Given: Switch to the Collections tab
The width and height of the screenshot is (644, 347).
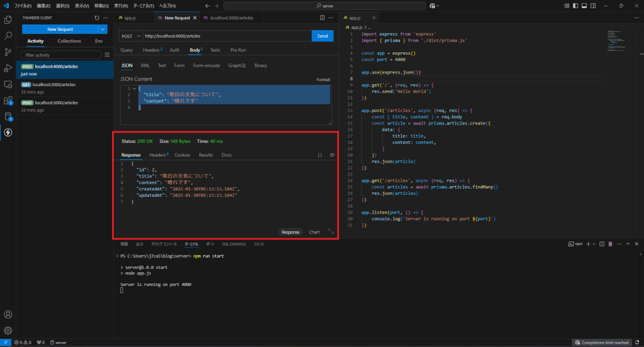Looking at the screenshot, I should [69, 41].
